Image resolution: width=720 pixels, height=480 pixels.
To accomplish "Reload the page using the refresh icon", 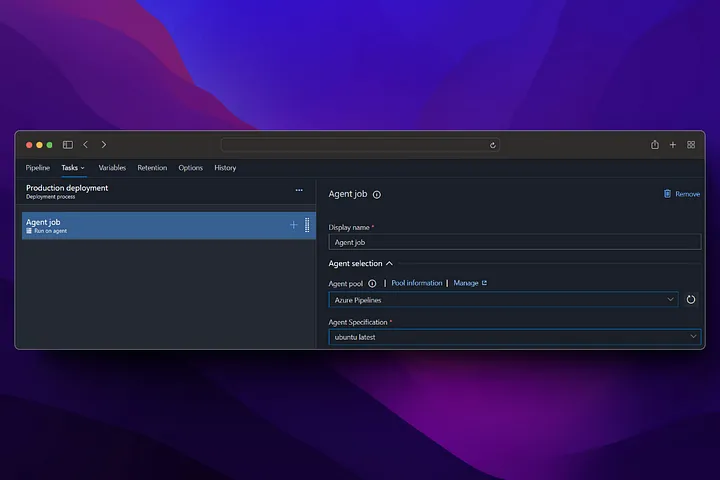I will pyautogui.click(x=493, y=145).
